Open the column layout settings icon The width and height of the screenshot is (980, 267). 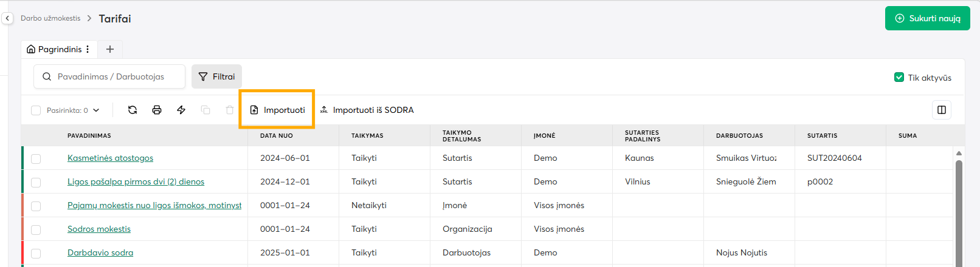tap(942, 110)
